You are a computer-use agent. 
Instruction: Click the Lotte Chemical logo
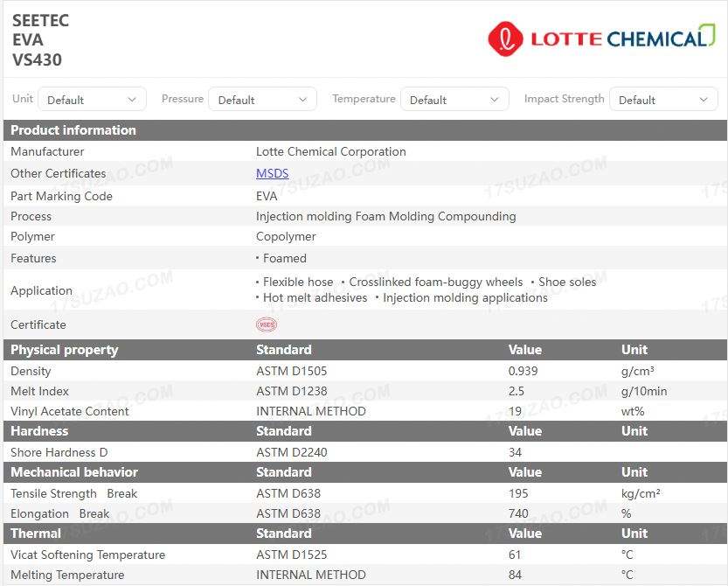click(601, 38)
